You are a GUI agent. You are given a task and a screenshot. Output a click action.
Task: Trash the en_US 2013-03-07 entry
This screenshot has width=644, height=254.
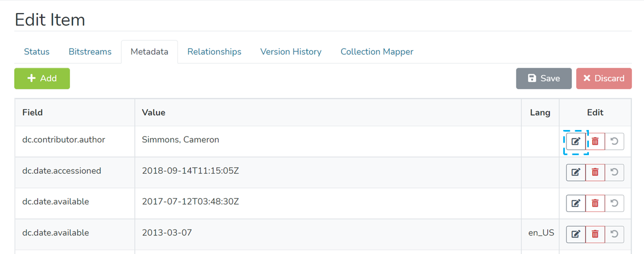click(x=595, y=234)
